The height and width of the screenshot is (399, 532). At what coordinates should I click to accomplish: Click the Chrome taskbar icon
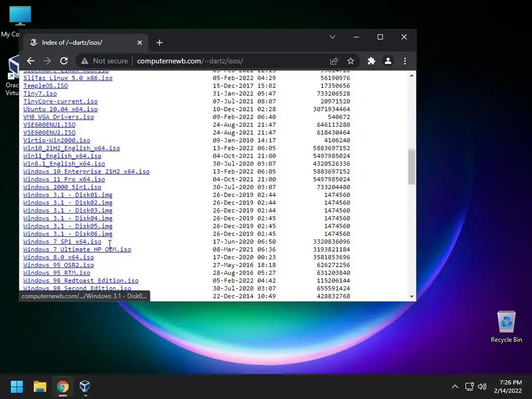click(x=63, y=387)
